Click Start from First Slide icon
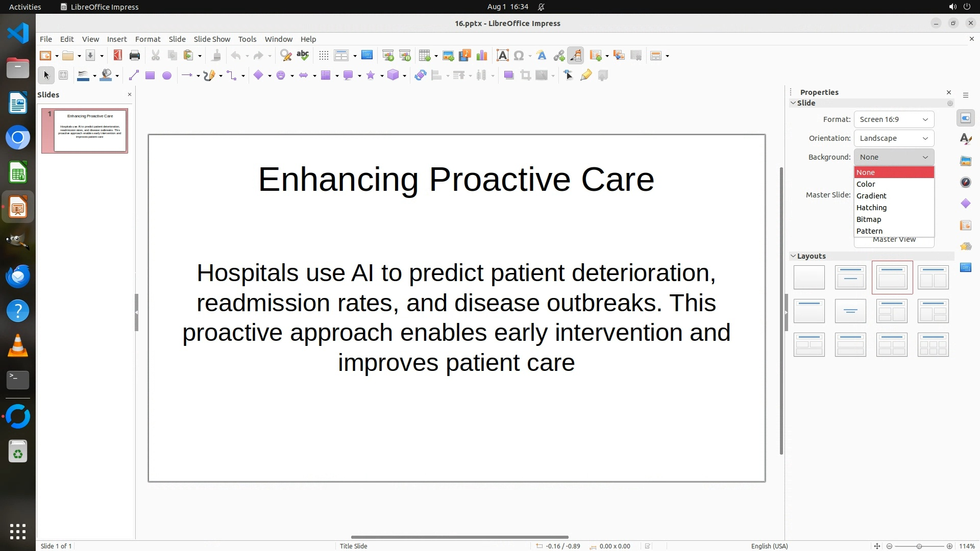Viewport: 980px width, 551px height. pos(387,56)
